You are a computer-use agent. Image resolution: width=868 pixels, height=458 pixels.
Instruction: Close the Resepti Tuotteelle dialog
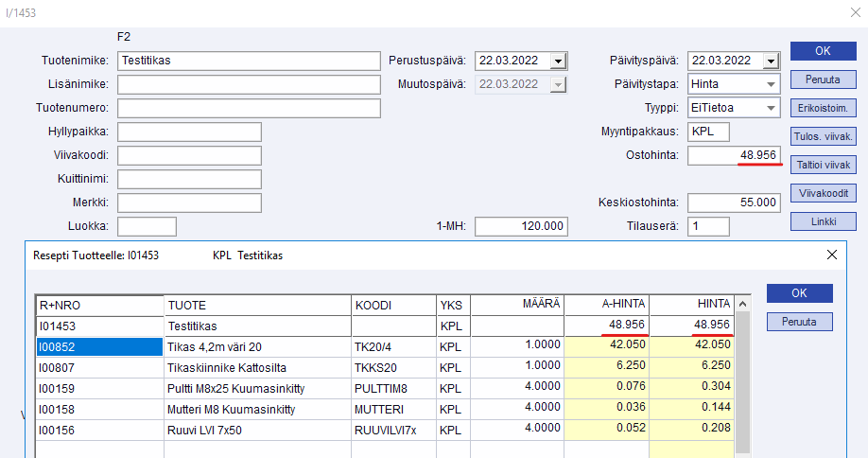pyautogui.click(x=832, y=255)
